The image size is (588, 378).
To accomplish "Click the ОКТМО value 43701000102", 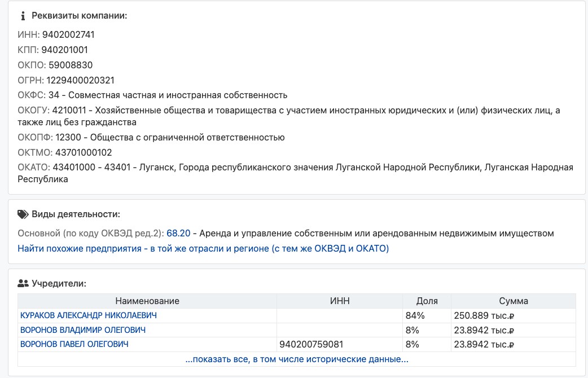I will (84, 152).
